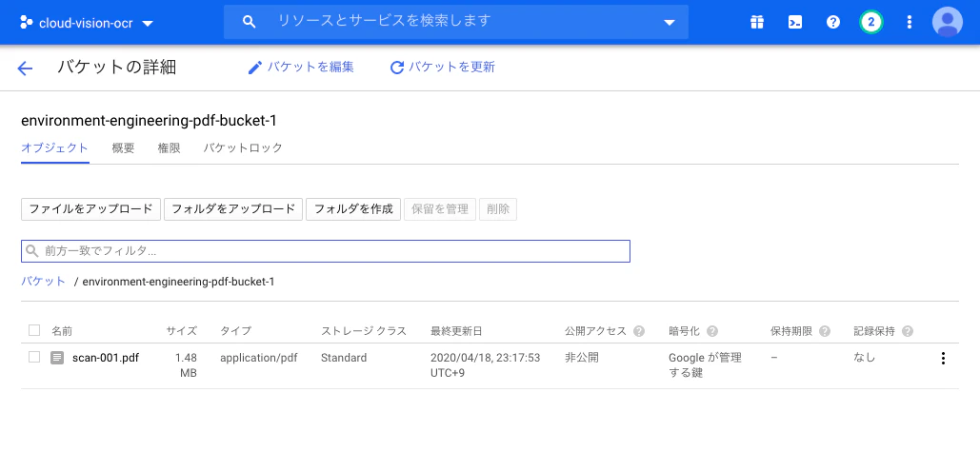The image size is (980, 471).
Task: Open the scan-001.pdf file name
Action: pyautogui.click(x=106, y=358)
